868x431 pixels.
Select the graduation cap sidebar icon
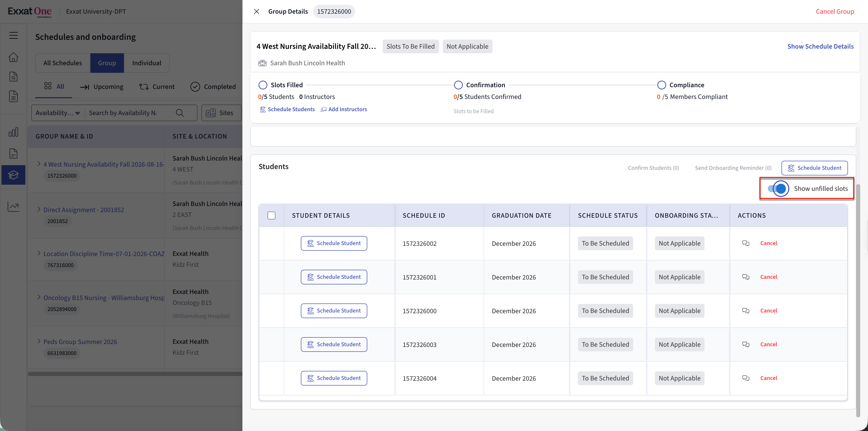13,175
